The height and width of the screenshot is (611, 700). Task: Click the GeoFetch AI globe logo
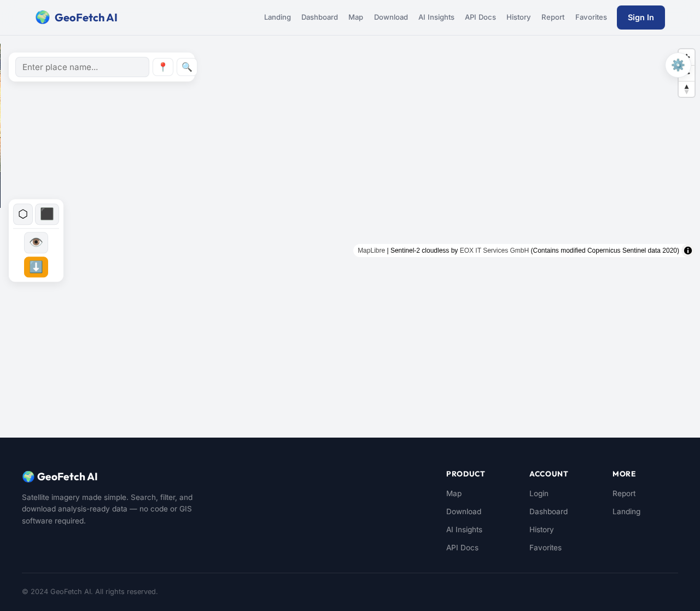[x=76, y=18]
